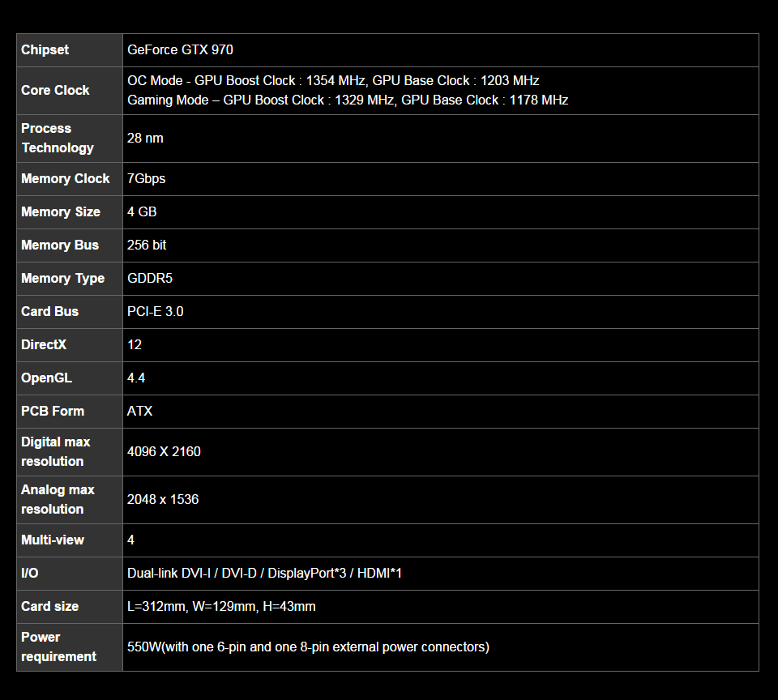Click the Analog max resolution label
Image resolution: width=778 pixels, height=700 pixels.
(x=58, y=500)
